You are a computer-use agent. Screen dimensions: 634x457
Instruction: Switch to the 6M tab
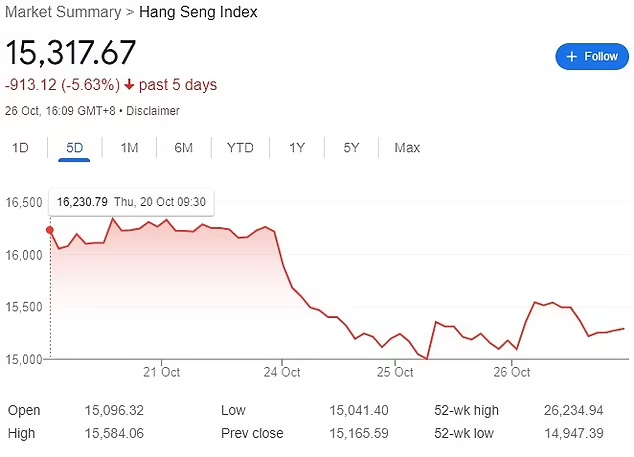tap(183, 148)
